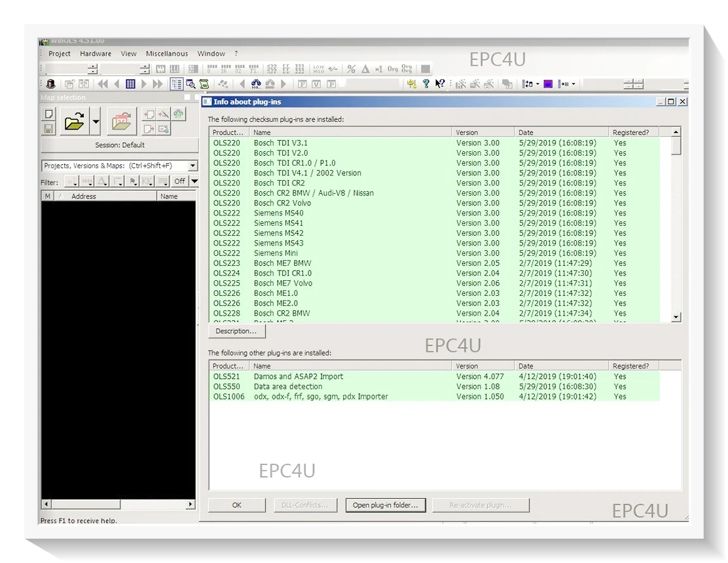The height and width of the screenshot is (563, 728).
Task: Expand dropdown beside the purple screen icon
Action: pos(537,84)
